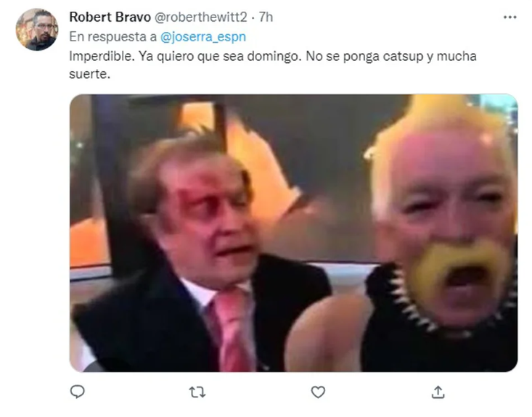Share the tweet via share icon
The image size is (532, 417).
[437, 392]
